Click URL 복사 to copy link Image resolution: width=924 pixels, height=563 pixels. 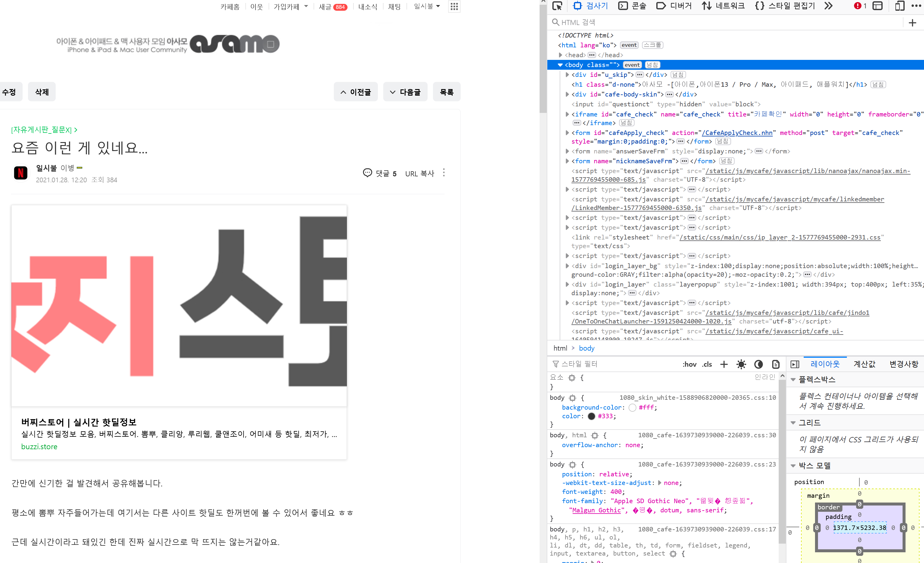click(419, 173)
